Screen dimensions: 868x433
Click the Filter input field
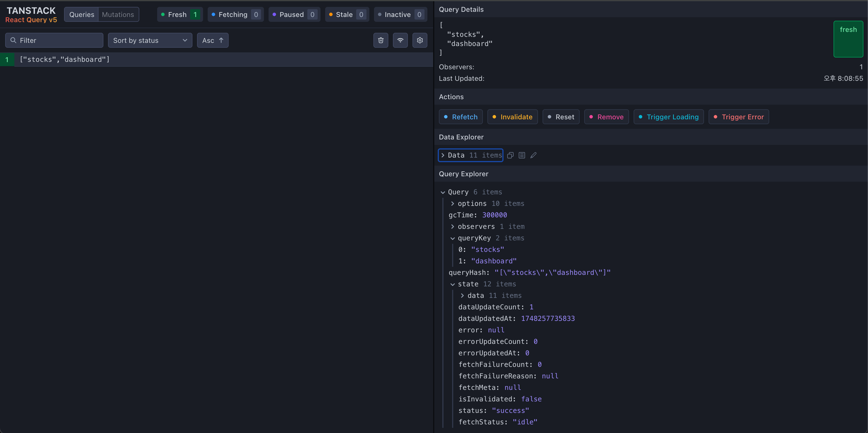click(x=54, y=40)
